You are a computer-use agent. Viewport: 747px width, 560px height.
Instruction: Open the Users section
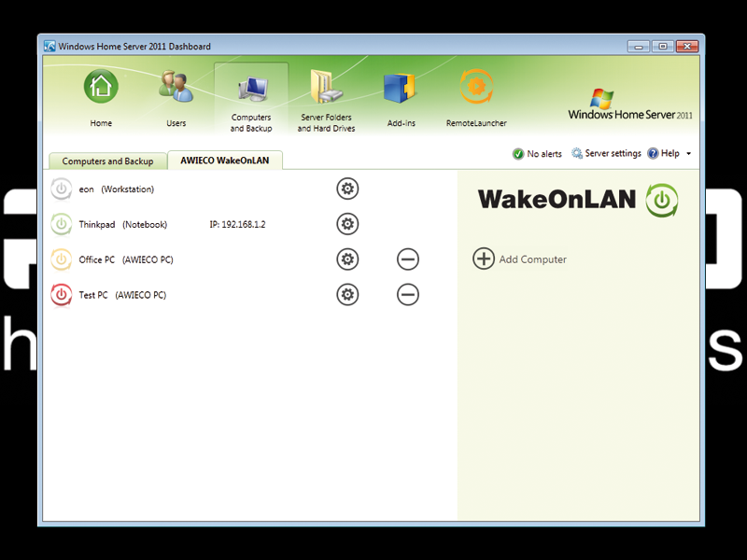[176, 99]
